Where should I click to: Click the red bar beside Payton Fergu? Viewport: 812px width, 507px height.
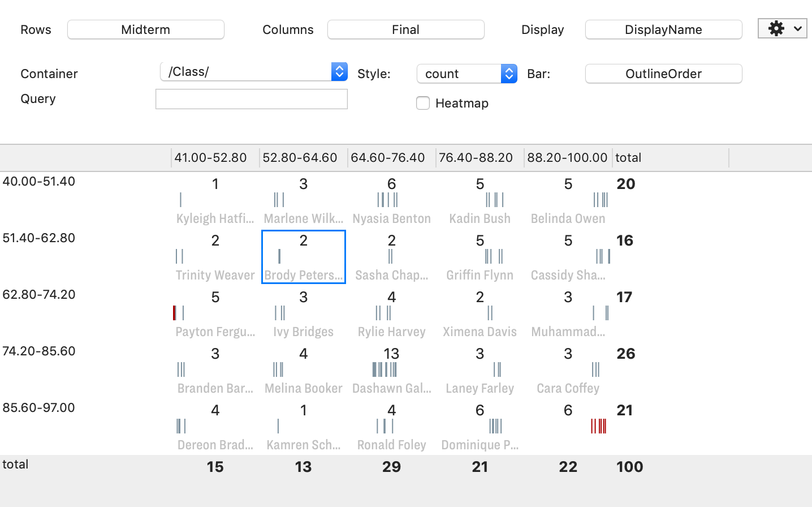(175, 313)
